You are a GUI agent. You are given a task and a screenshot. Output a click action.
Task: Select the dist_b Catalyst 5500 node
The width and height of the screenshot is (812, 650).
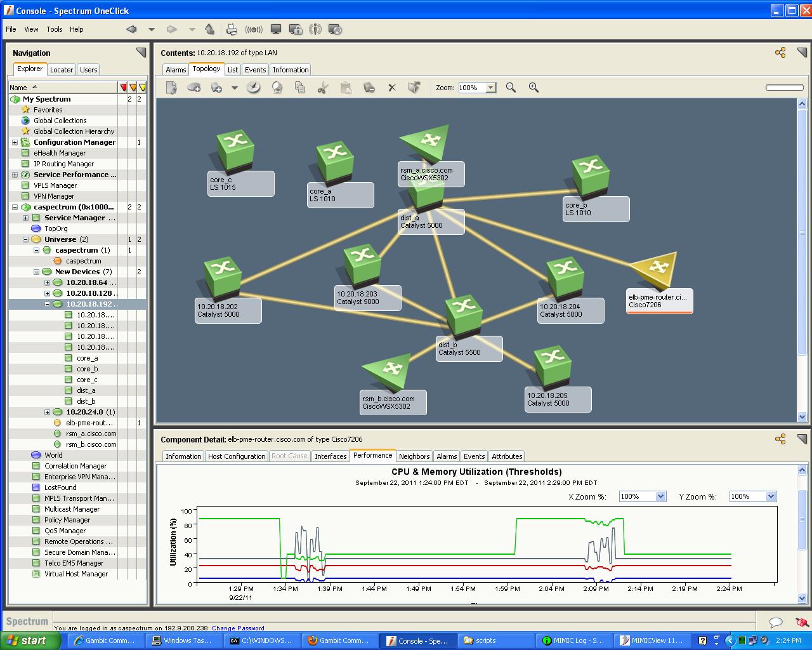(x=464, y=315)
